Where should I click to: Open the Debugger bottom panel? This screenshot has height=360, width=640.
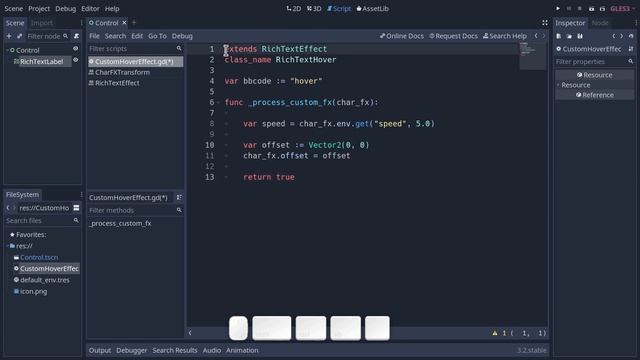131,350
